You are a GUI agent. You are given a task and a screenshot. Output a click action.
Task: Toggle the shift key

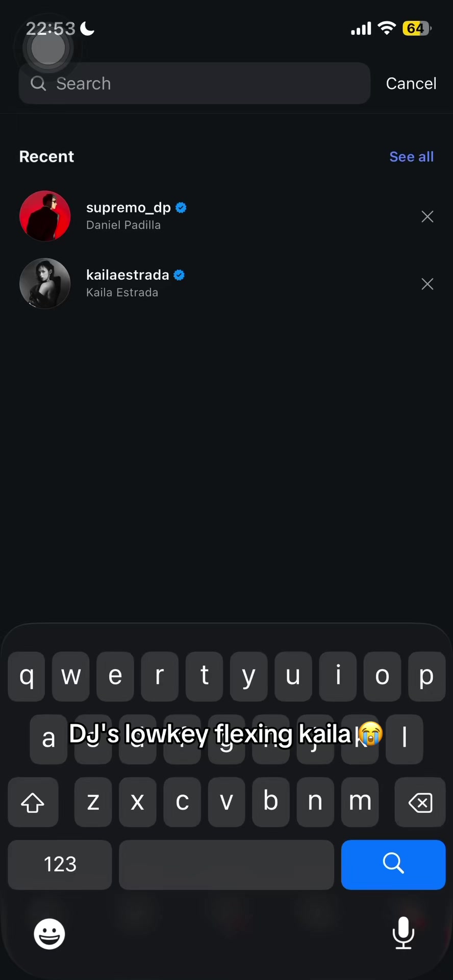[x=33, y=802]
